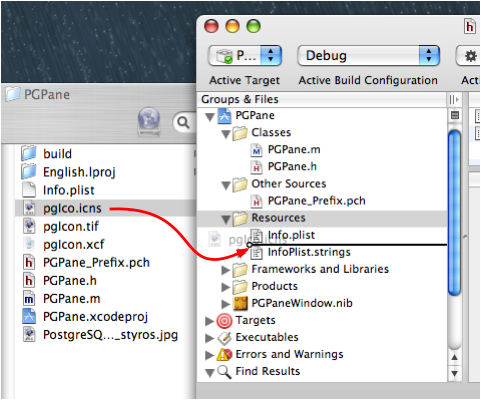The image size is (481, 401).
Task: Select Info.plist under Resources
Action: (x=291, y=235)
